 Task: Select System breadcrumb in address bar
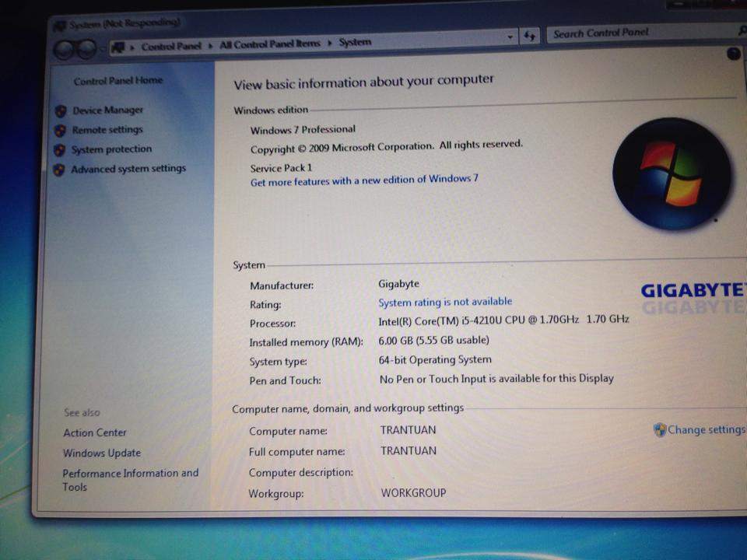[x=355, y=42]
